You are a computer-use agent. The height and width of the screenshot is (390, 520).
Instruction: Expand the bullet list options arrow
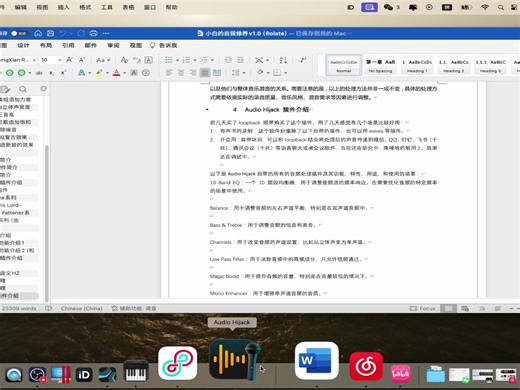(x=177, y=60)
